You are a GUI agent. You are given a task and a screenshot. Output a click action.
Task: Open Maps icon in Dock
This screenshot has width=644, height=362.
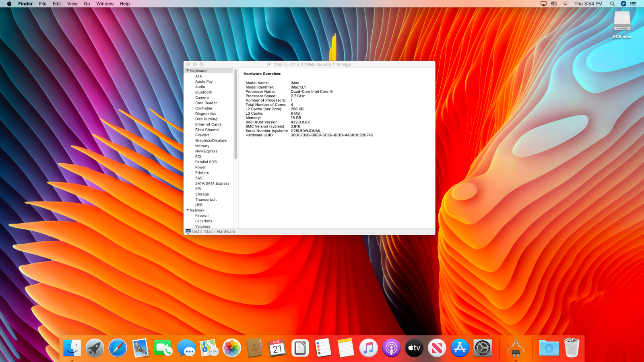point(209,348)
